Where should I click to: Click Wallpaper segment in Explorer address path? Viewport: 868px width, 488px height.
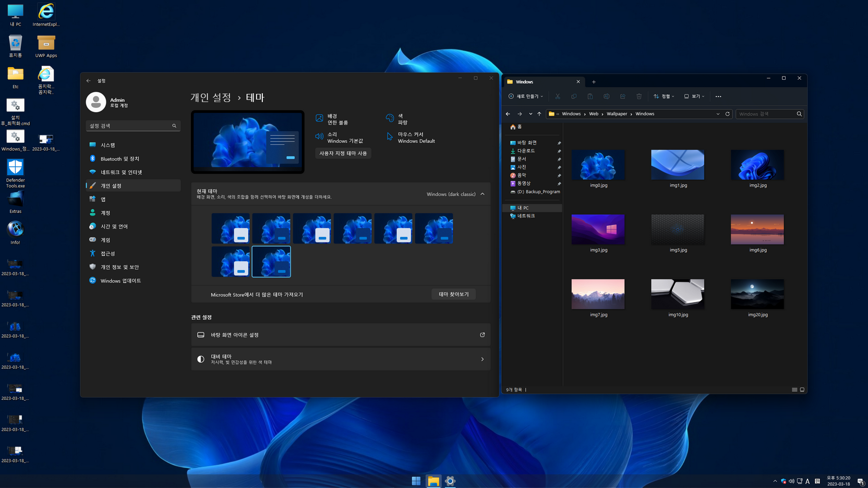617,114
